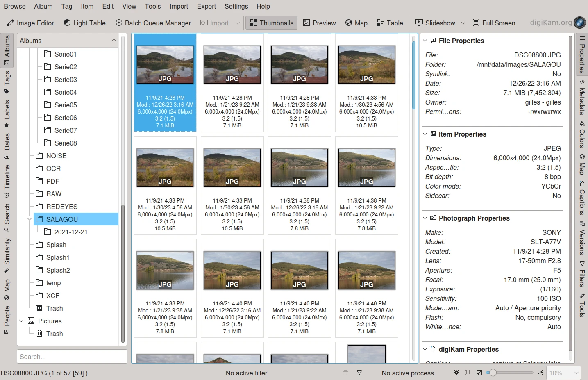The height and width of the screenshot is (380, 588).
Task: Click the album Search input field
Action: pyautogui.click(x=72, y=357)
